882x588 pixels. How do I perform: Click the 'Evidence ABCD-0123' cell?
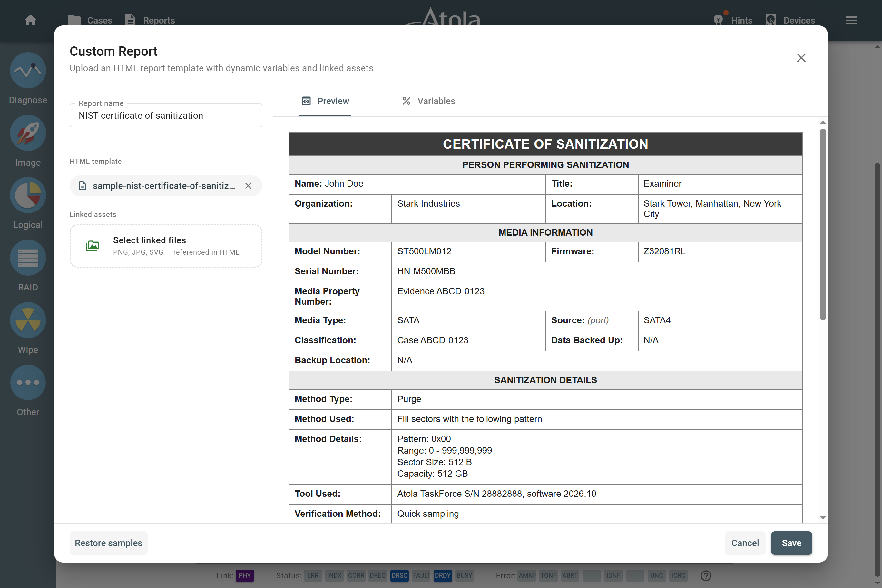[597, 296]
